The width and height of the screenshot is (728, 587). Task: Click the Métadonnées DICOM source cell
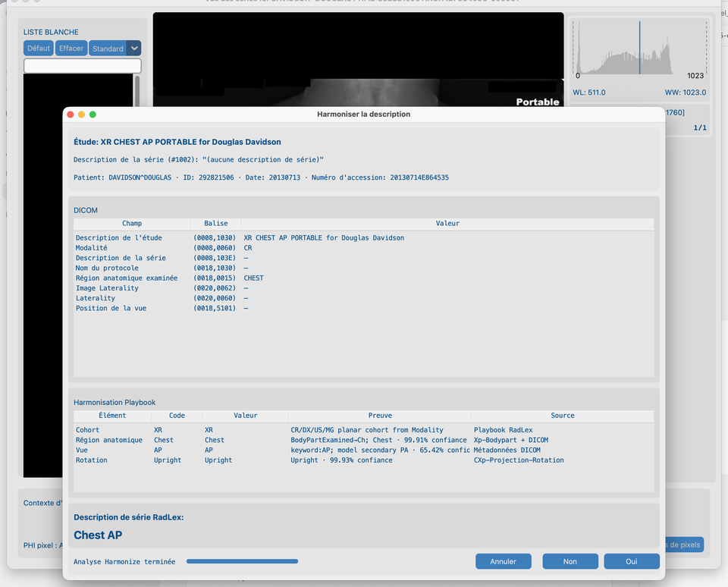tap(507, 450)
